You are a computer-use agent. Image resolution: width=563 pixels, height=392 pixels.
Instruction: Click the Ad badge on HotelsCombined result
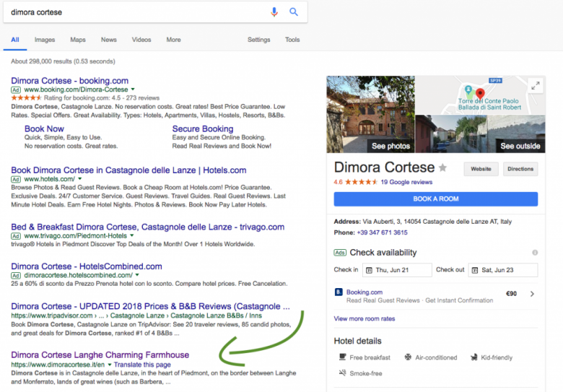pyautogui.click(x=15, y=275)
